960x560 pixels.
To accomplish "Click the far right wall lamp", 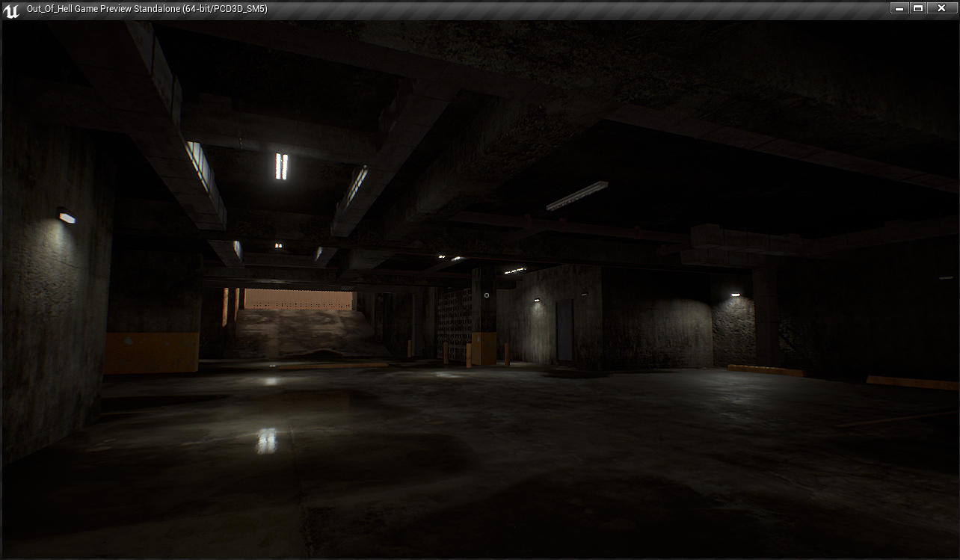I will (x=735, y=295).
